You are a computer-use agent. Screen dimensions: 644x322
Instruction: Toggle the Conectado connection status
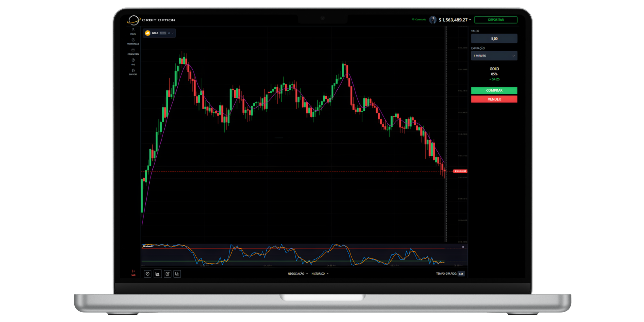pyautogui.click(x=419, y=19)
